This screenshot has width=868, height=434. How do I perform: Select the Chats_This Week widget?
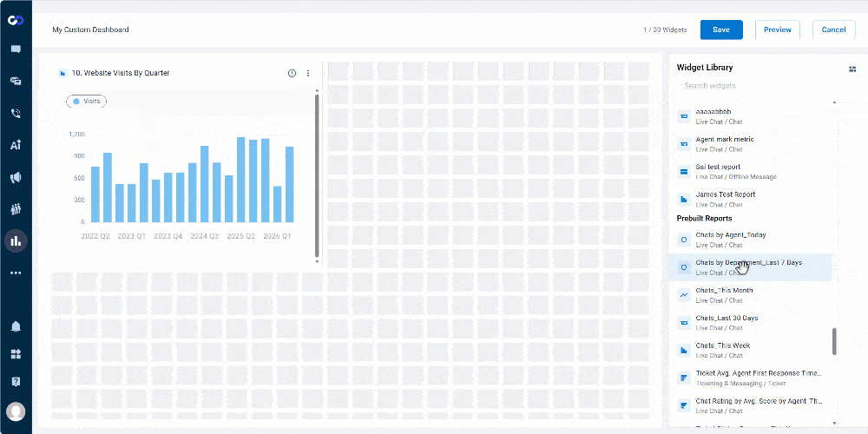tap(750, 351)
